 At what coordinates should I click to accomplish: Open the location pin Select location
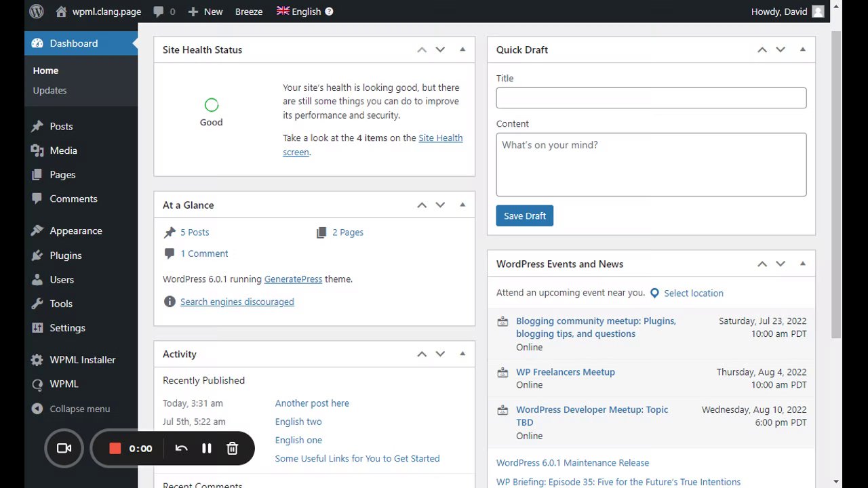click(x=686, y=293)
